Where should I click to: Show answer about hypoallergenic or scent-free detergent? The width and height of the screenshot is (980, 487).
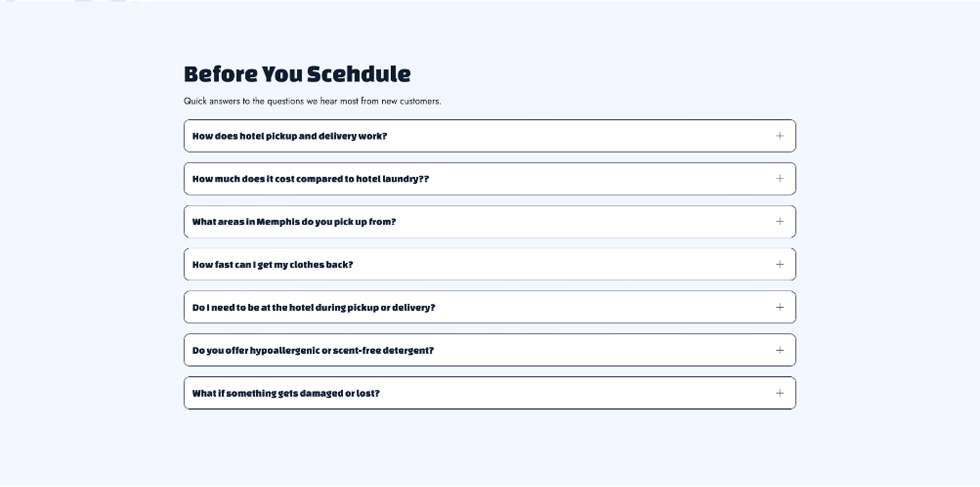313,351
